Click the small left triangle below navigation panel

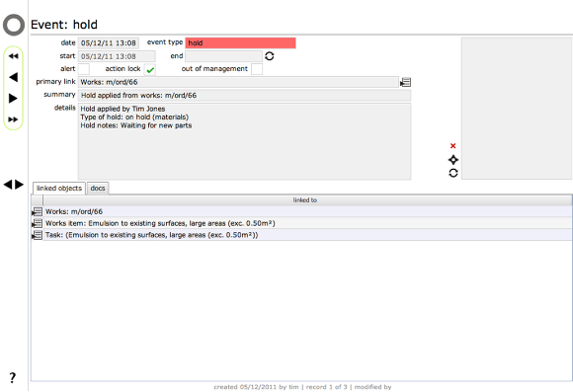(x=8, y=185)
